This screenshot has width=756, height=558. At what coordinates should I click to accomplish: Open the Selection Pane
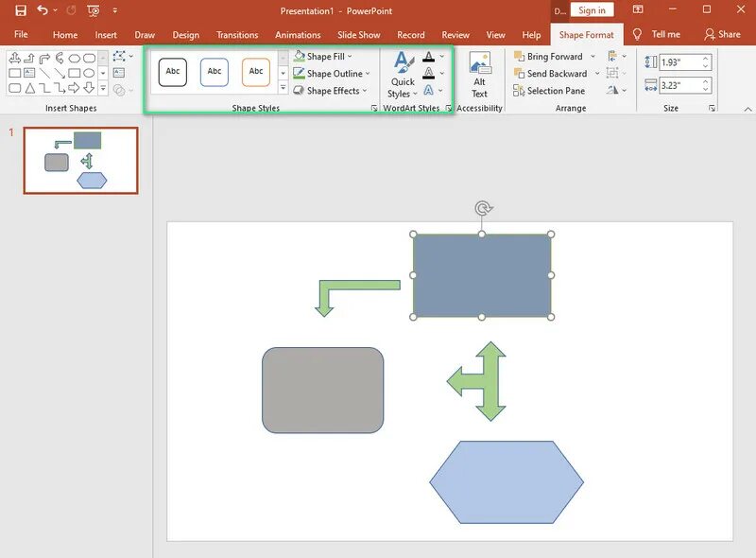(x=549, y=91)
